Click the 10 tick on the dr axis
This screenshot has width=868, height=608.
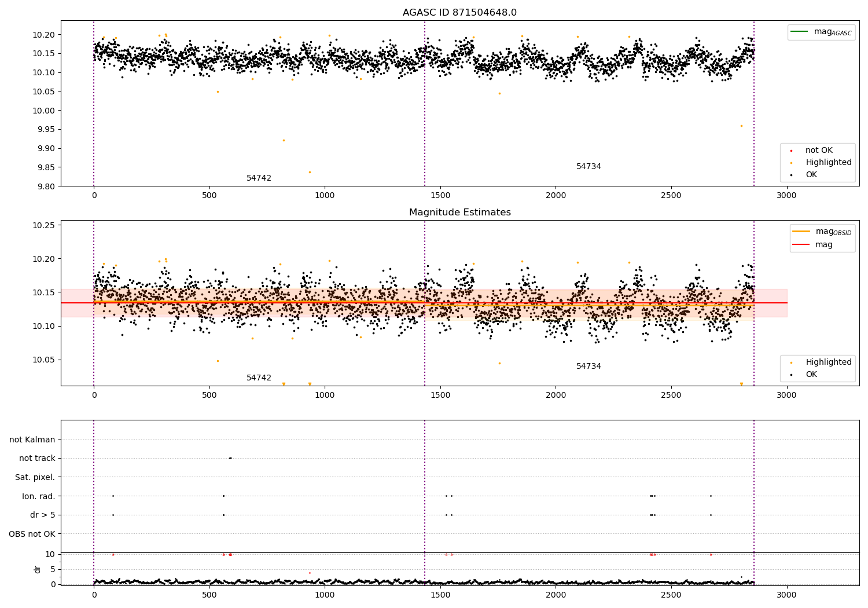tap(50, 555)
